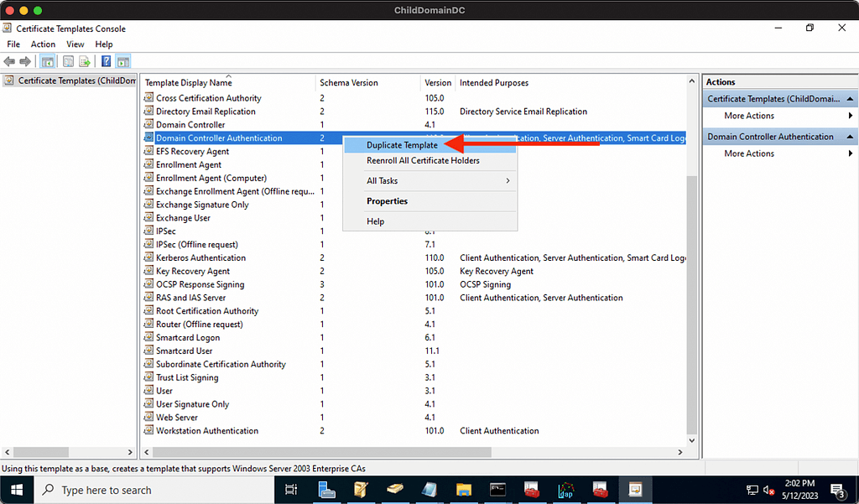Click the Kerberos Authentication template icon

coord(148,257)
